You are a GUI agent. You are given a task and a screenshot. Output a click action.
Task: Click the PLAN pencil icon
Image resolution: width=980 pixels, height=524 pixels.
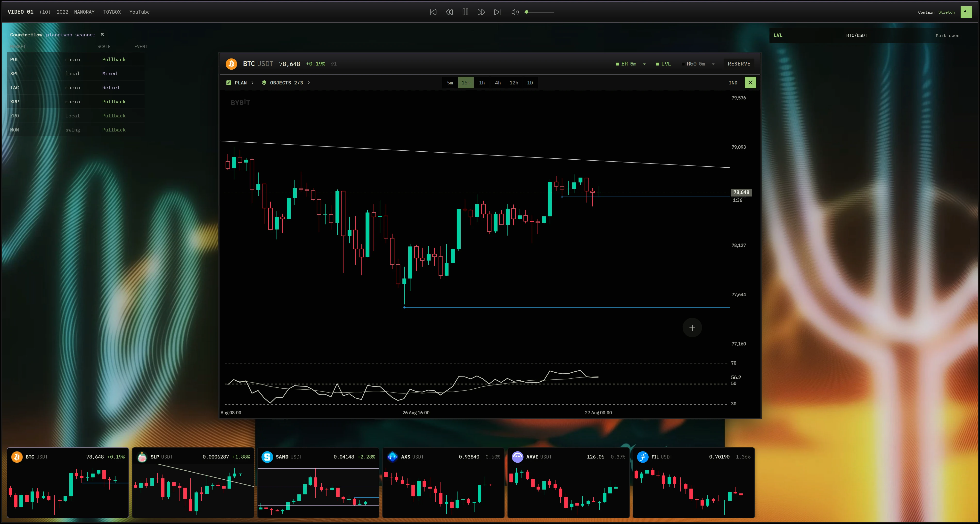[229, 82]
